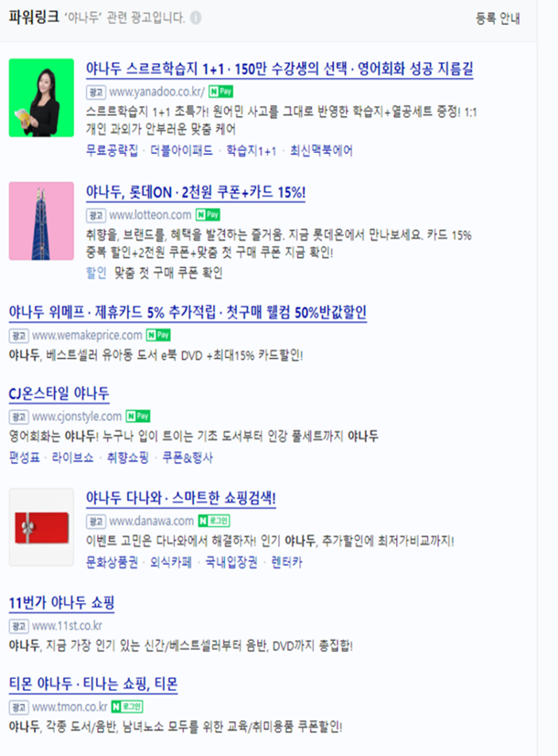The width and height of the screenshot is (558, 756).
Task: Open the pink Lotte tower thumbnail
Action: point(41,221)
